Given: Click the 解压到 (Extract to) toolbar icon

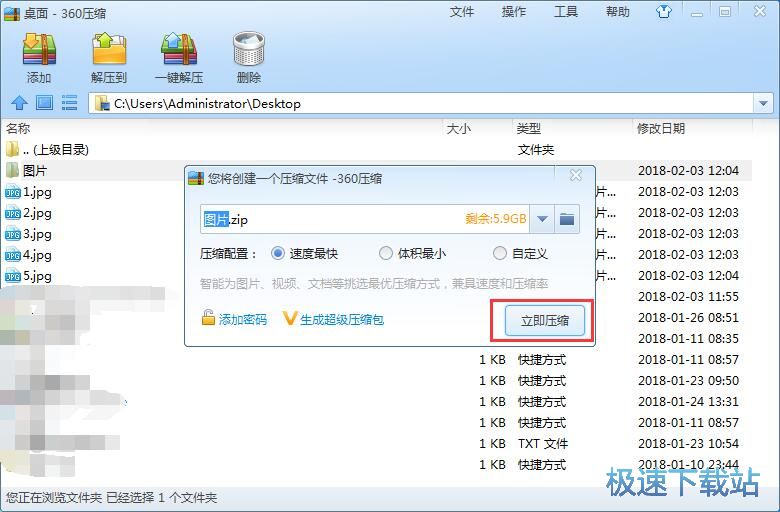Looking at the screenshot, I should 109,49.
